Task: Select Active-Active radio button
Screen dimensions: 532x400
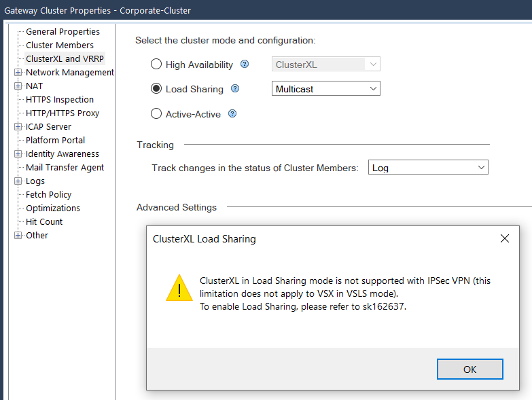Action: coord(156,113)
